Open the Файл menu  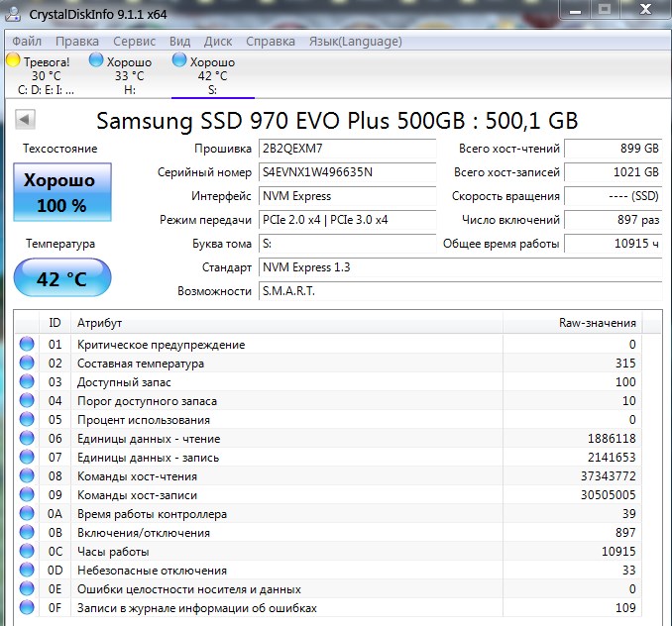[x=27, y=41]
